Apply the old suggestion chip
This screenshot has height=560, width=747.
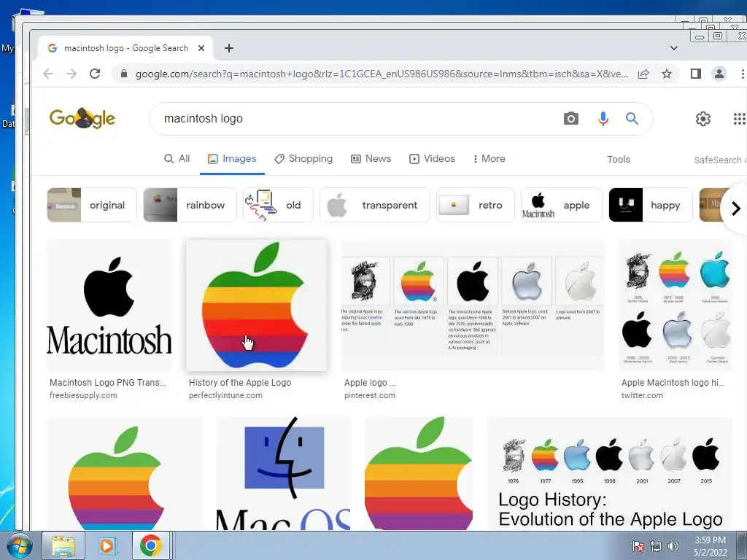278,205
